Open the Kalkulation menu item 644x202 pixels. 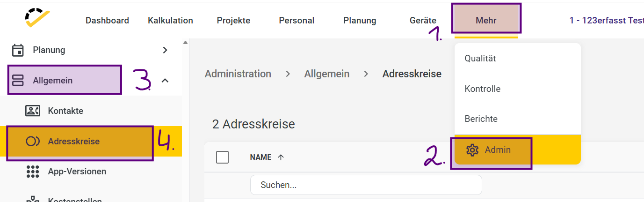(x=170, y=21)
